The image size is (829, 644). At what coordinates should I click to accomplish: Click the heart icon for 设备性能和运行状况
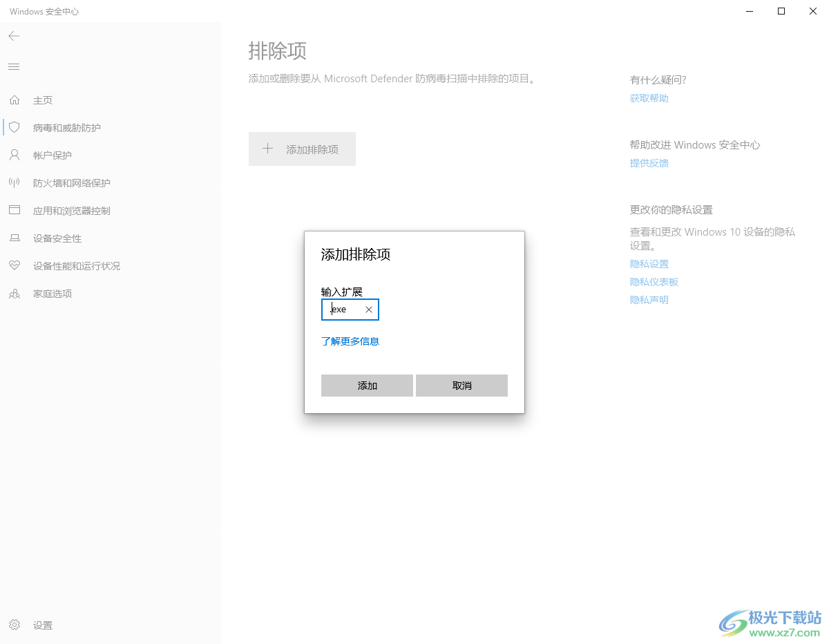14,266
